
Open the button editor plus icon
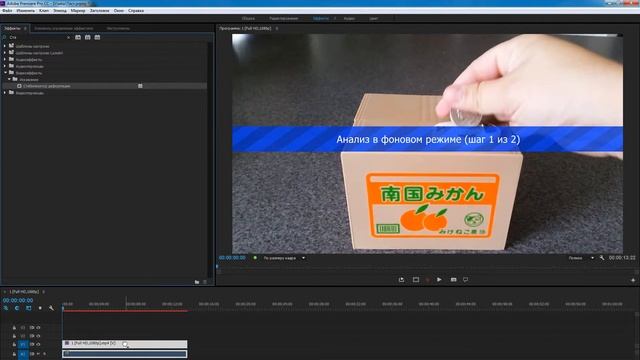(x=633, y=280)
